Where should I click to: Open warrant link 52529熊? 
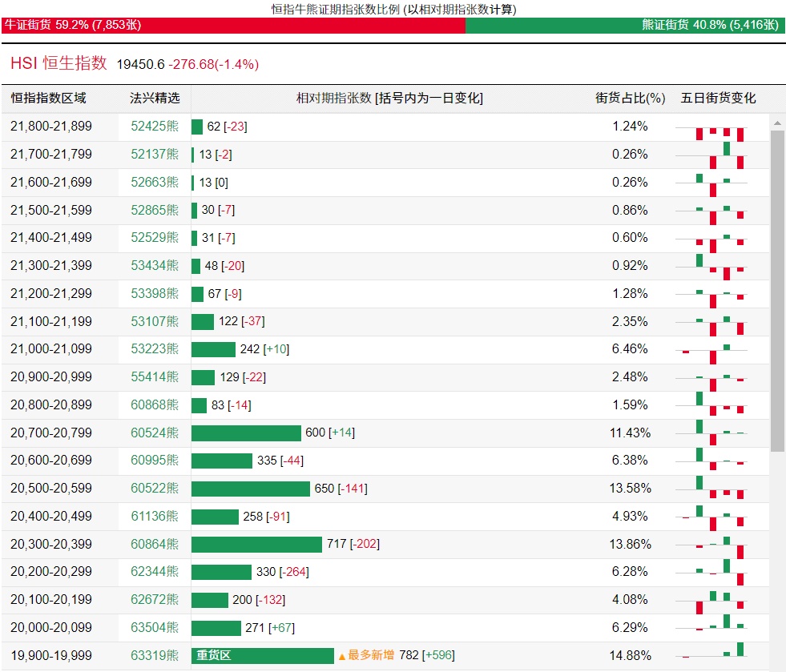[155, 238]
